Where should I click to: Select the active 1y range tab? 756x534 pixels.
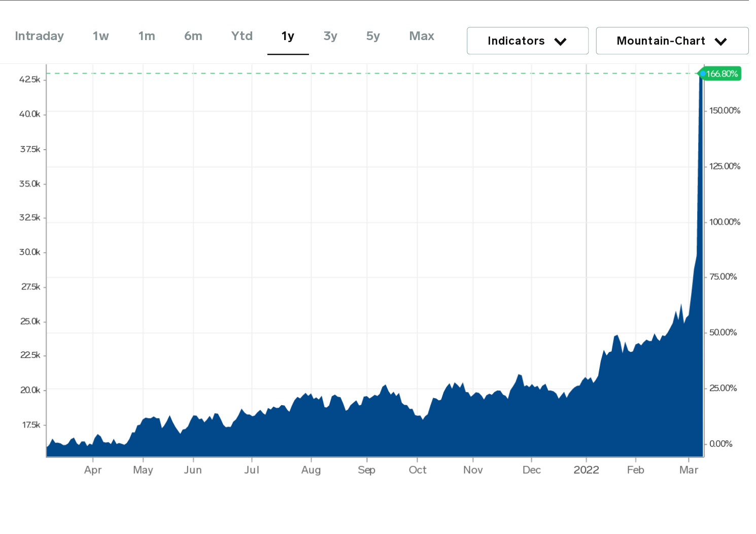coord(288,36)
